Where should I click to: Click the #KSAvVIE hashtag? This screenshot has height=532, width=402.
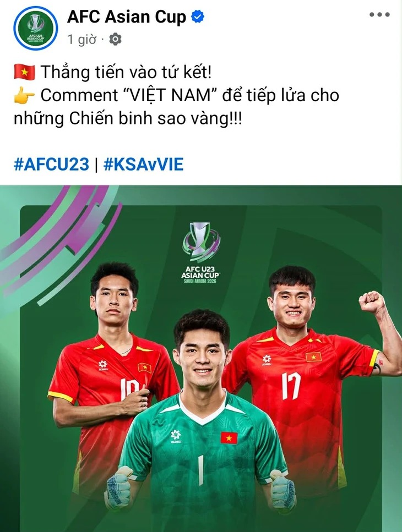click(143, 164)
